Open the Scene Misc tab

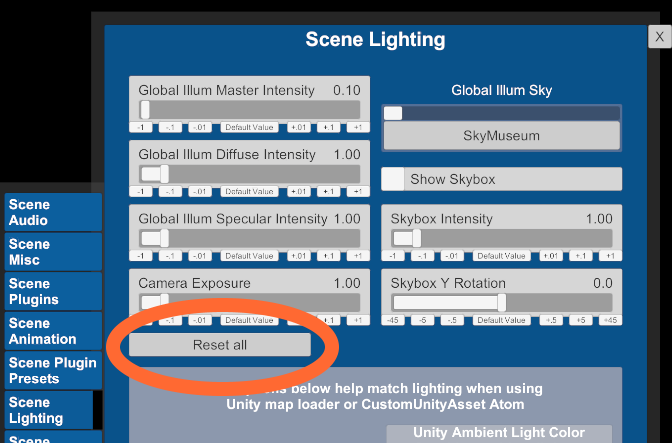click(x=53, y=252)
